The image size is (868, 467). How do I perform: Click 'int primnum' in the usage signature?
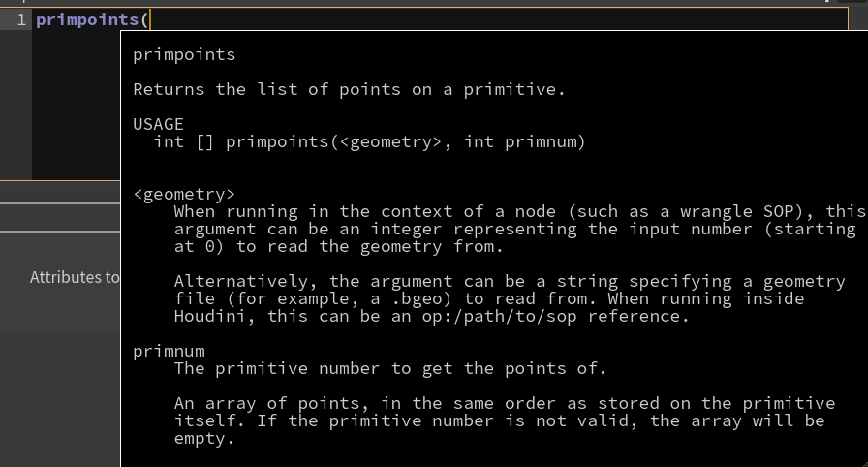[524, 142]
